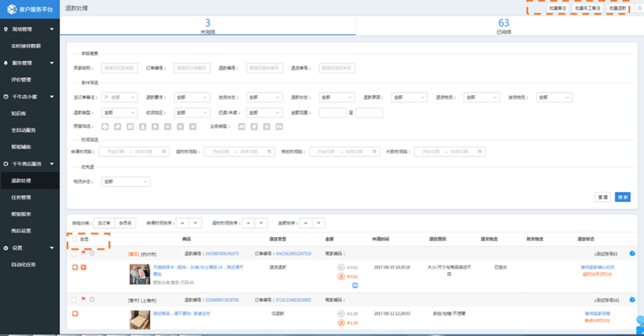Open the 物流状态 dropdown
Viewport: 644px width, 336px height.
pos(125,181)
